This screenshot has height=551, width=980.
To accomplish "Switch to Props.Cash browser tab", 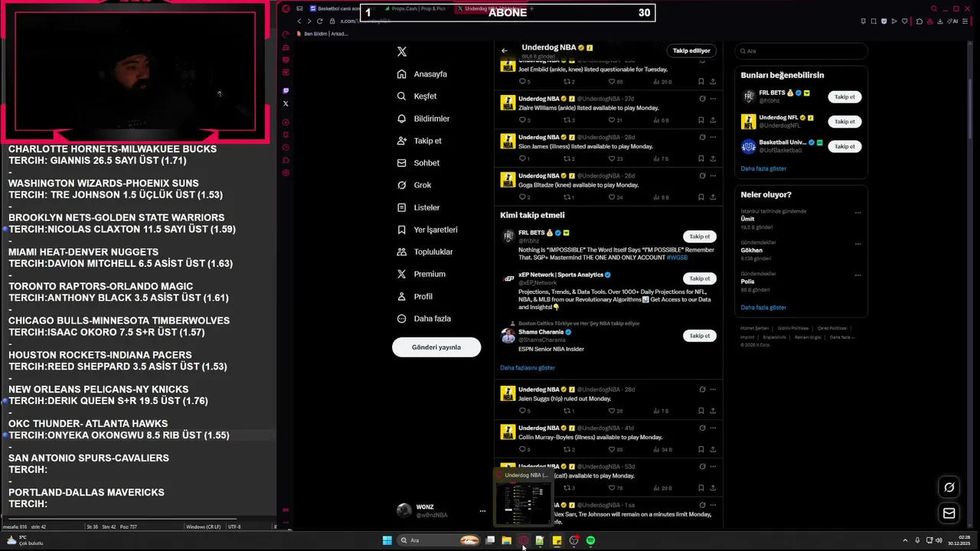I will 417,8.
